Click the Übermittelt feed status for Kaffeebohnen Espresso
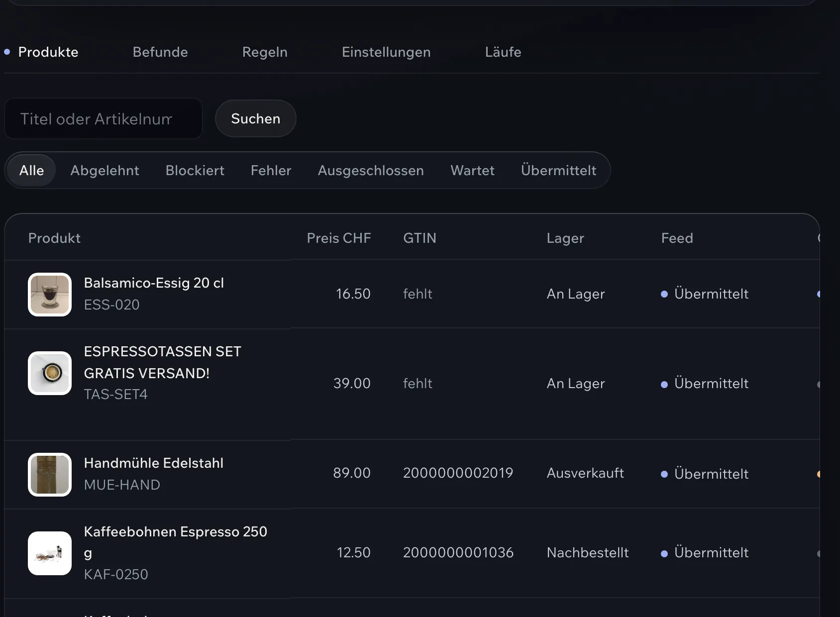Image resolution: width=840 pixels, height=617 pixels. coord(705,553)
